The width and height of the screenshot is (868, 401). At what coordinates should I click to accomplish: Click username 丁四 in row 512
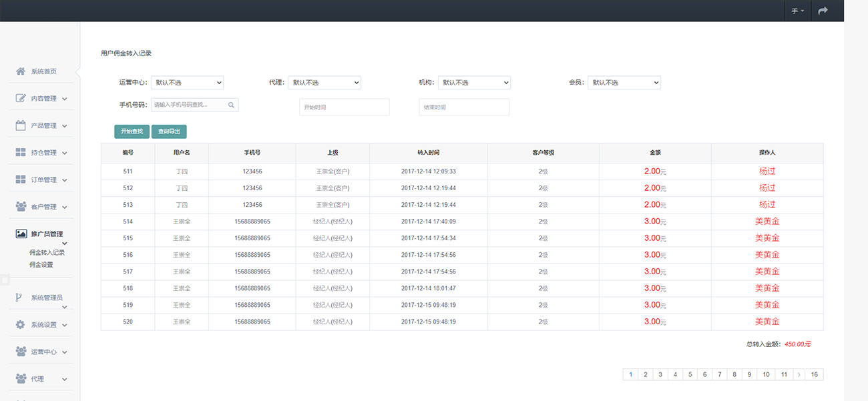tap(182, 188)
